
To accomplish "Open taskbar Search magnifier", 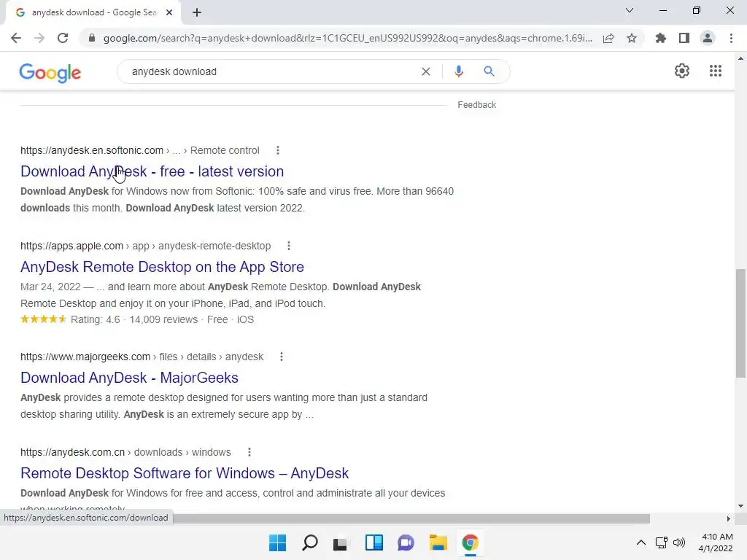I will (x=309, y=542).
